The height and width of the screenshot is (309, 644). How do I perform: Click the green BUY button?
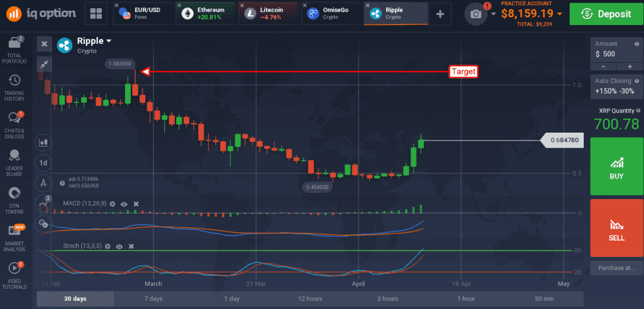(617, 166)
